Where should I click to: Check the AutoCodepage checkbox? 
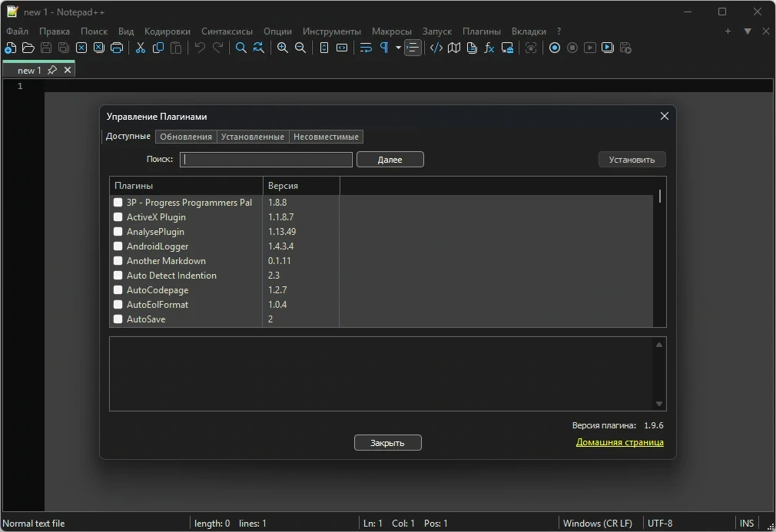click(118, 289)
